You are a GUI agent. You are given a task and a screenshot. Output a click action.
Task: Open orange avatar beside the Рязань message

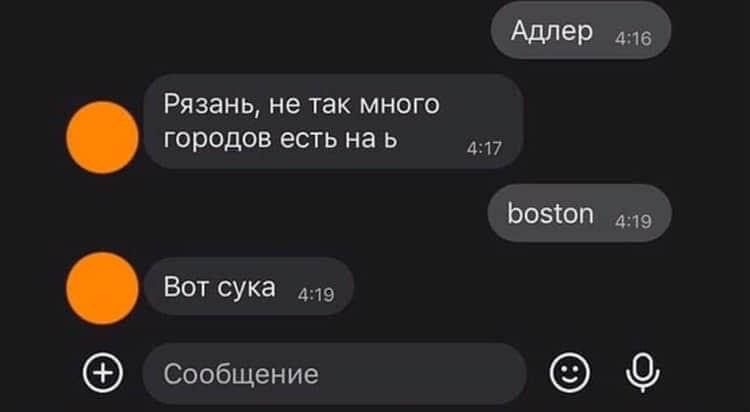coord(102,137)
